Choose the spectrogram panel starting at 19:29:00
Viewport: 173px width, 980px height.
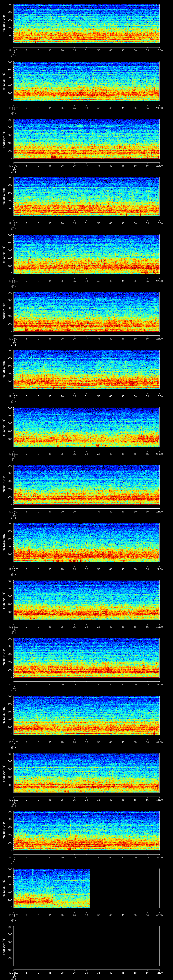click(86, 600)
